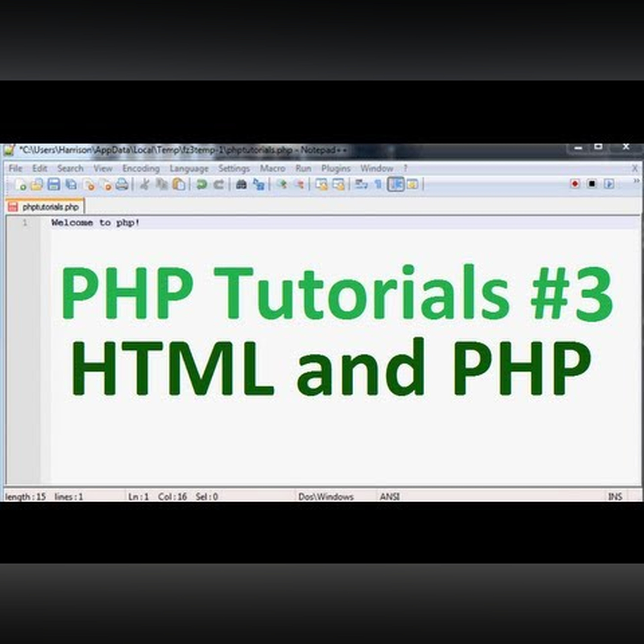644x644 pixels.
Task: Open the Plugins menu
Action: (336, 169)
